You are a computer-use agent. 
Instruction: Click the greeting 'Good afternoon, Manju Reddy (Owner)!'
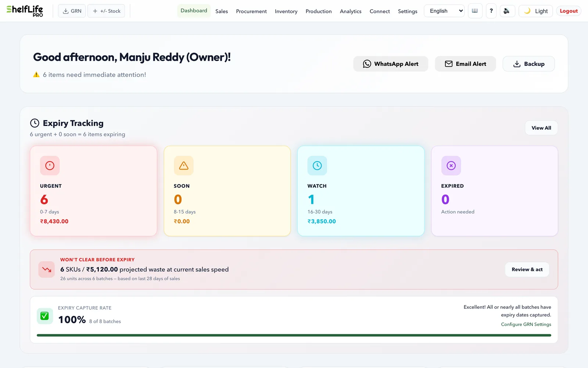[x=132, y=57]
